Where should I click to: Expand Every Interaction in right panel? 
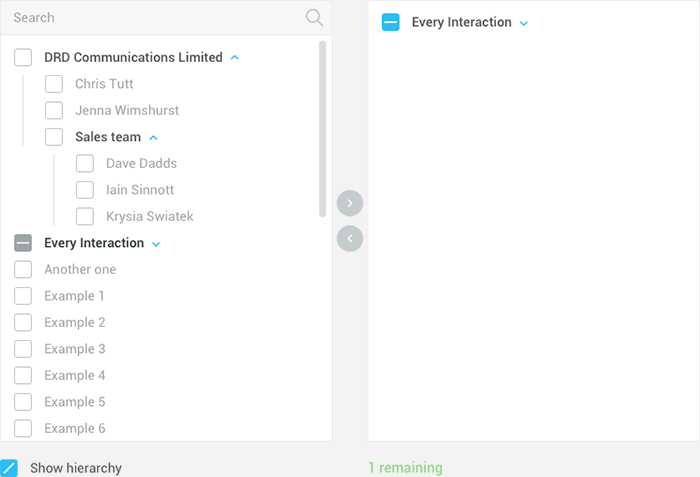point(524,23)
